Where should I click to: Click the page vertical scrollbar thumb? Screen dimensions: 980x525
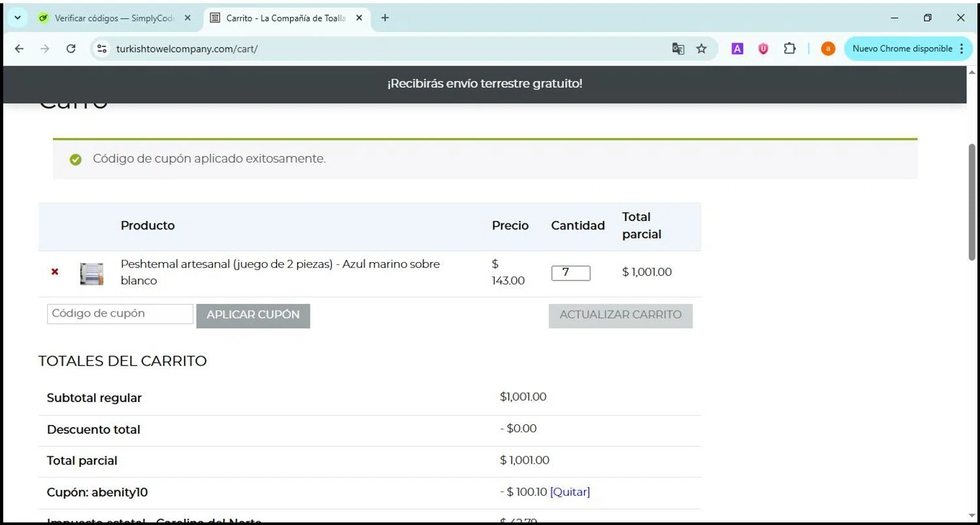972,203
